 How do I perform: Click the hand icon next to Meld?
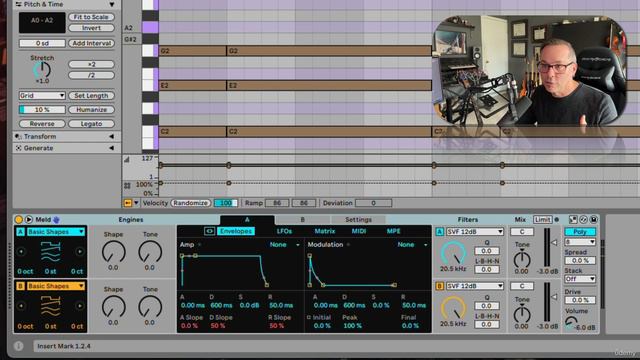[x=56, y=220]
